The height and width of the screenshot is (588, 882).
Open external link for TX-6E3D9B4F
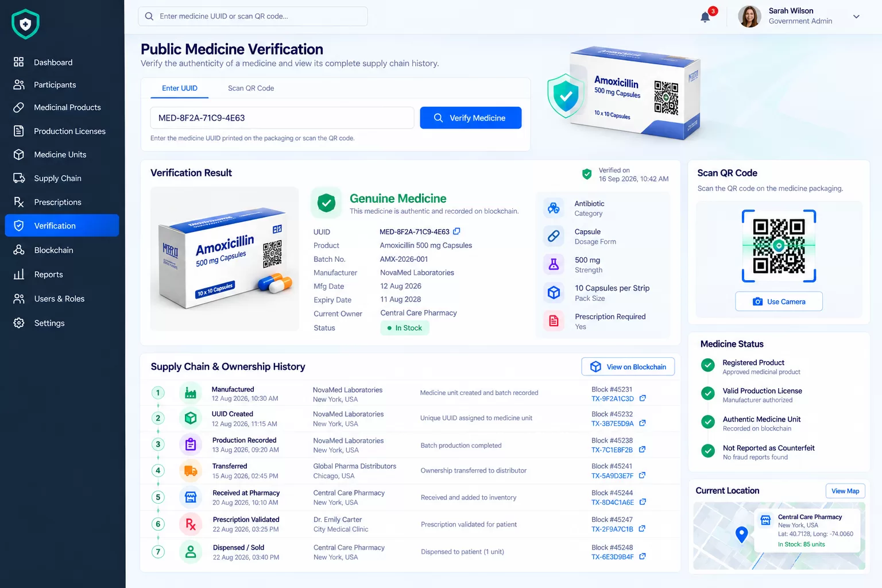643,556
